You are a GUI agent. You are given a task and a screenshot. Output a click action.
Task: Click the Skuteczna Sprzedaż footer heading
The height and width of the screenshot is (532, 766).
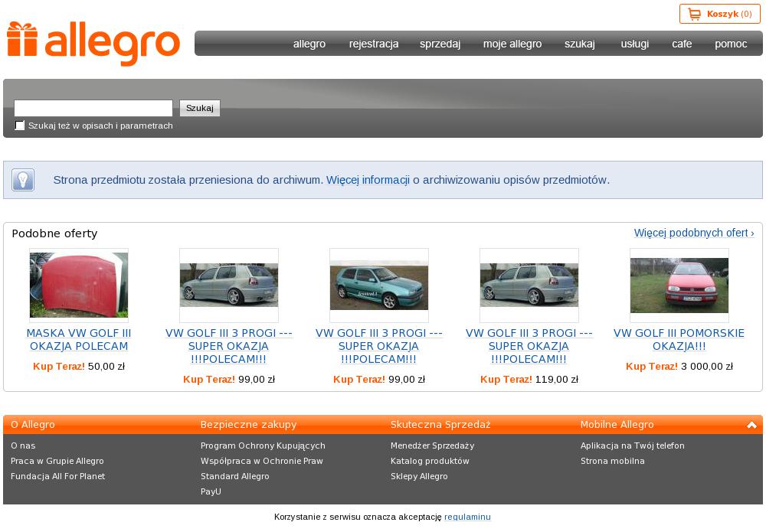[440, 425]
